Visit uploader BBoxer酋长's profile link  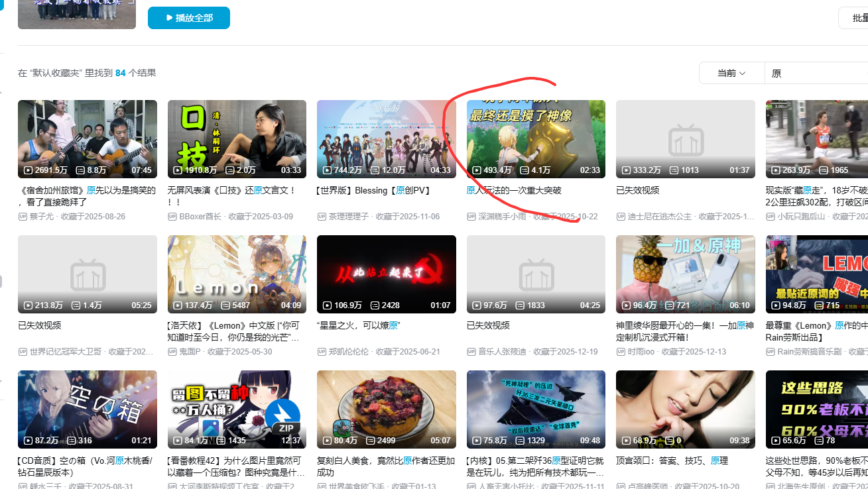tap(200, 217)
